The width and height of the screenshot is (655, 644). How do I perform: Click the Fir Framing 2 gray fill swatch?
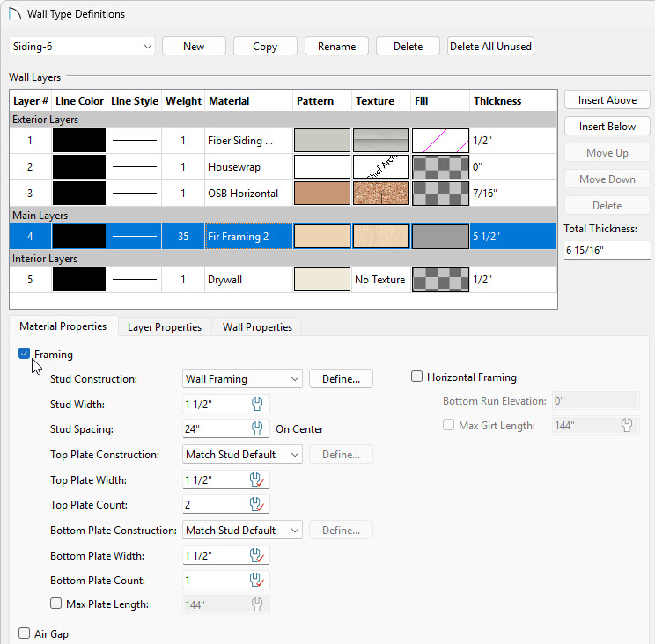click(440, 237)
